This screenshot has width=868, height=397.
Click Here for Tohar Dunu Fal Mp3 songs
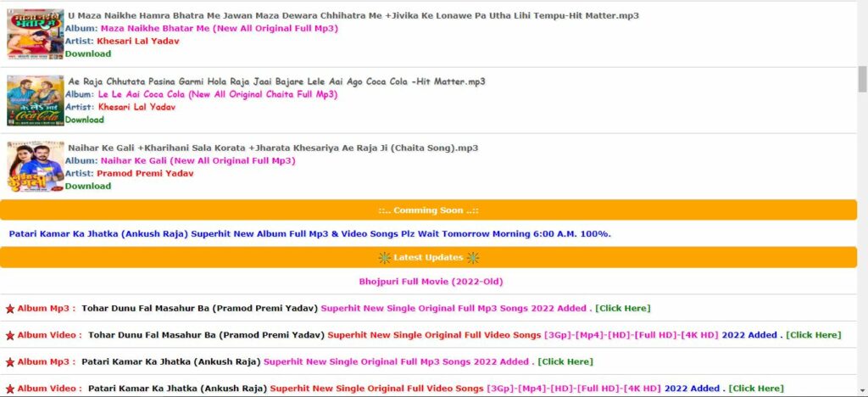pos(623,308)
